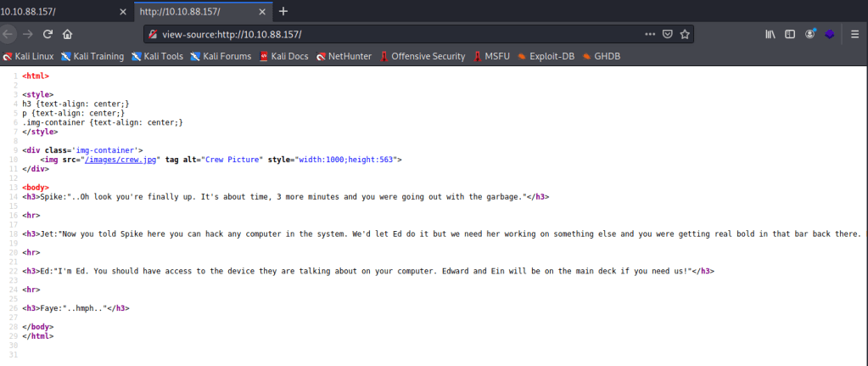Switch to the first 10.10.88.157 tab
Viewport: 868px width, 366px height.
tap(51, 11)
